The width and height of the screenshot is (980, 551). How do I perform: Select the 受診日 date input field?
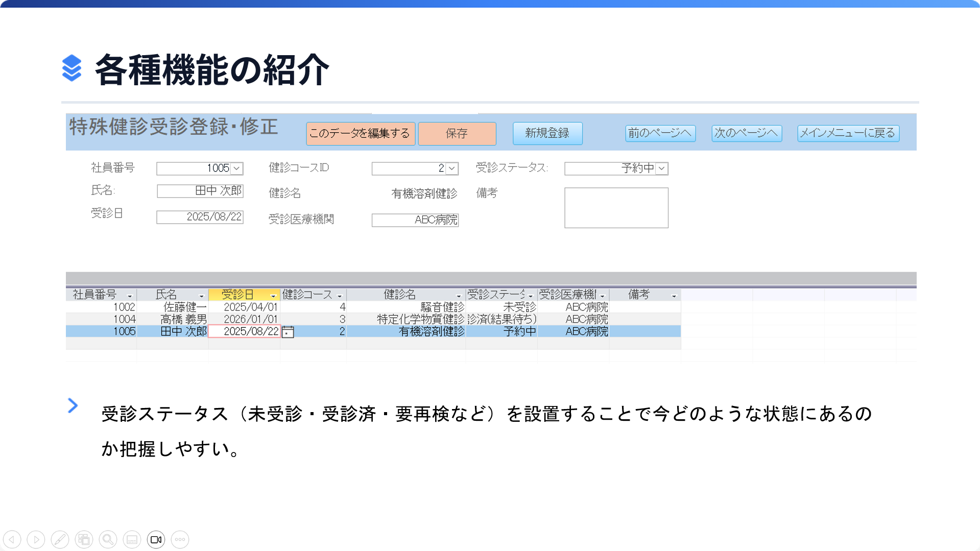[x=200, y=217]
